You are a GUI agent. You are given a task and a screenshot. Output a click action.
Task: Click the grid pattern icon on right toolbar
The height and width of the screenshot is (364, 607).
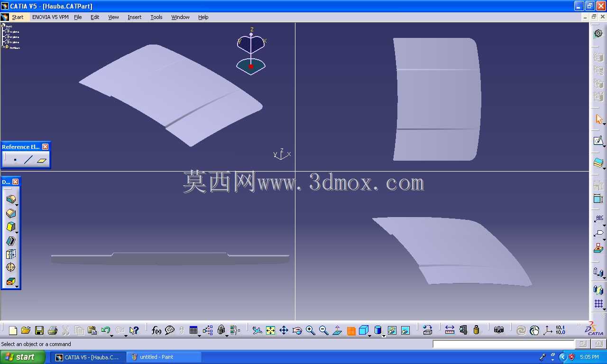point(598,303)
